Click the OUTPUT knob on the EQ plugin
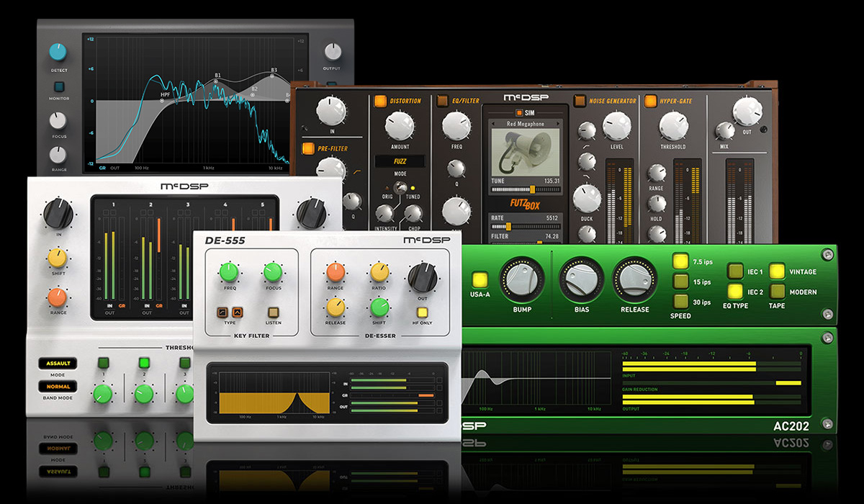 (332, 51)
